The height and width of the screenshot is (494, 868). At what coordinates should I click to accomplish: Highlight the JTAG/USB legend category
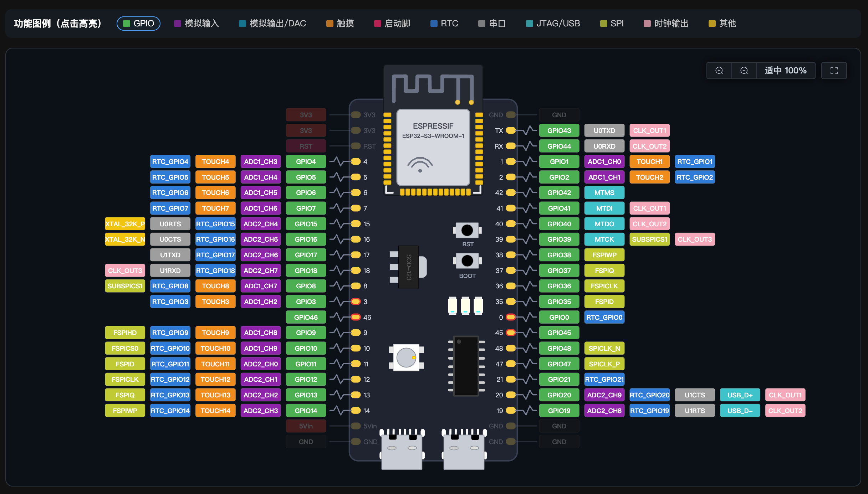[x=553, y=24]
